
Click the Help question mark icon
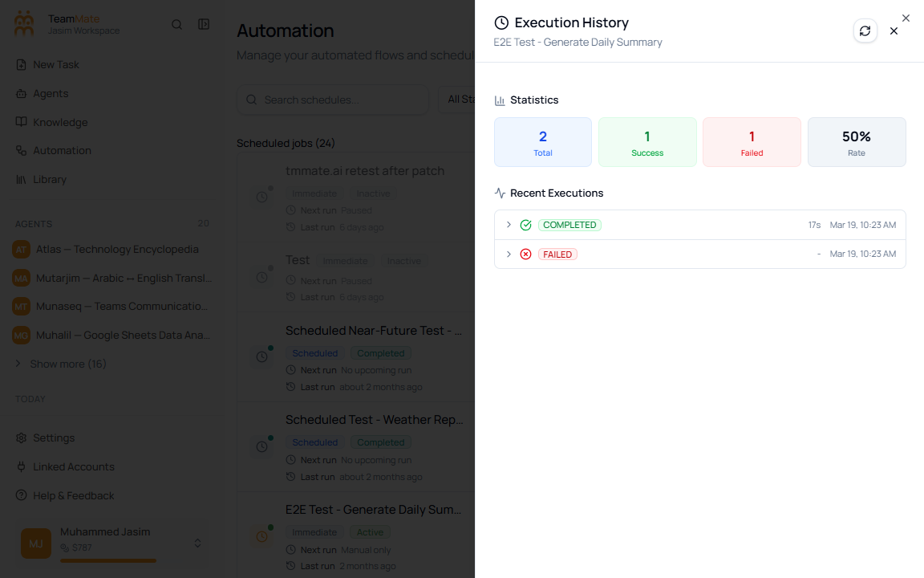[21, 495]
